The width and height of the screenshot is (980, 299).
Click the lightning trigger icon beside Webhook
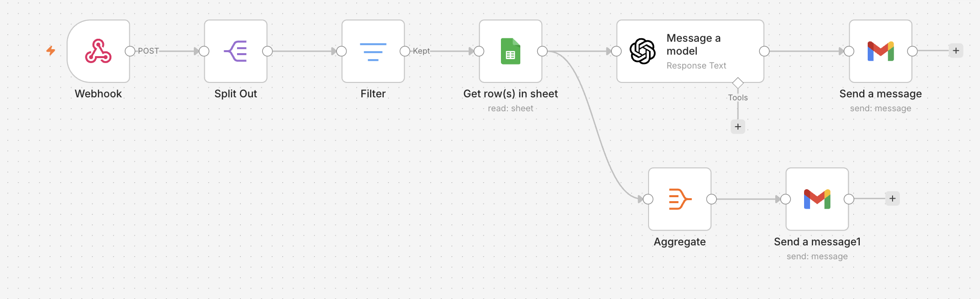51,51
